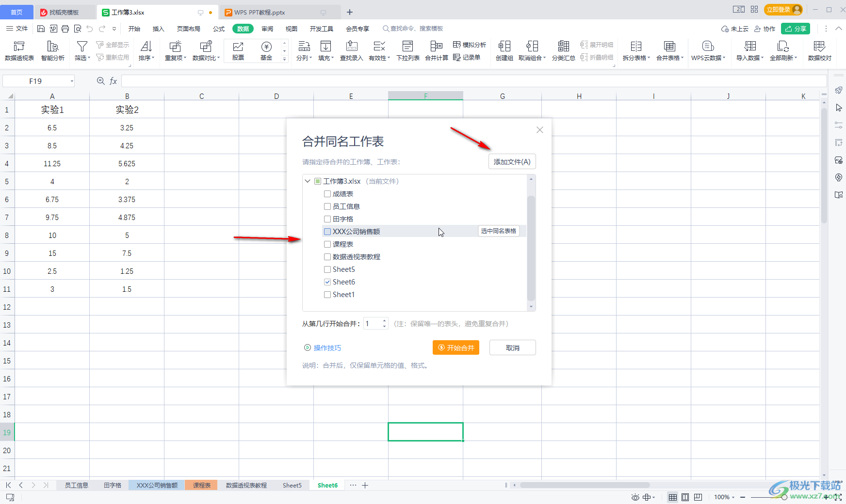The width and height of the screenshot is (846, 504).
Task: Open the 数据透视表 pivot table tool
Action: click(19, 51)
